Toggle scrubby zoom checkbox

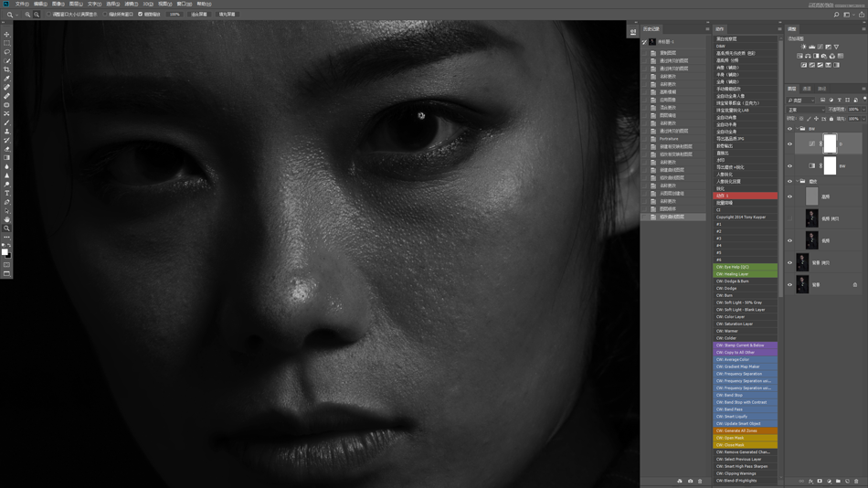[141, 15]
